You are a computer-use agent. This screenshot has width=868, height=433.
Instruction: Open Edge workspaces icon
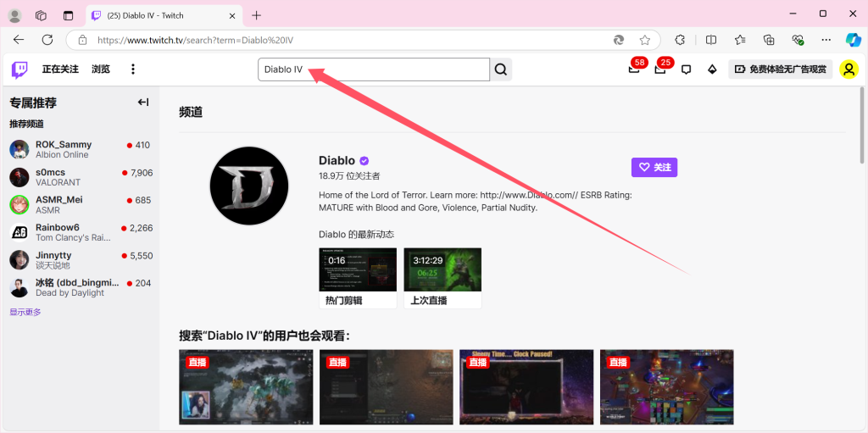pyautogui.click(x=41, y=15)
